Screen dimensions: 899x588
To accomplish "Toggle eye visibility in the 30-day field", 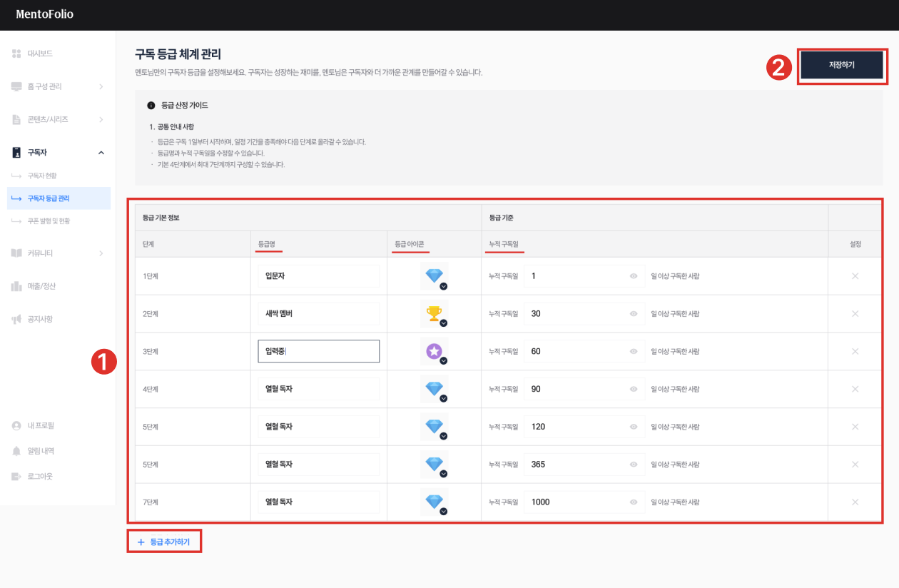I will click(x=634, y=314).
